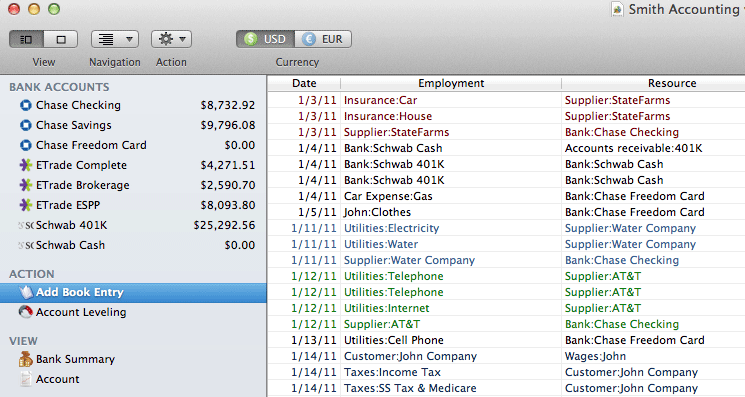
Task: Click the Bank Summary money bag icon
Action: coord(26,359)
